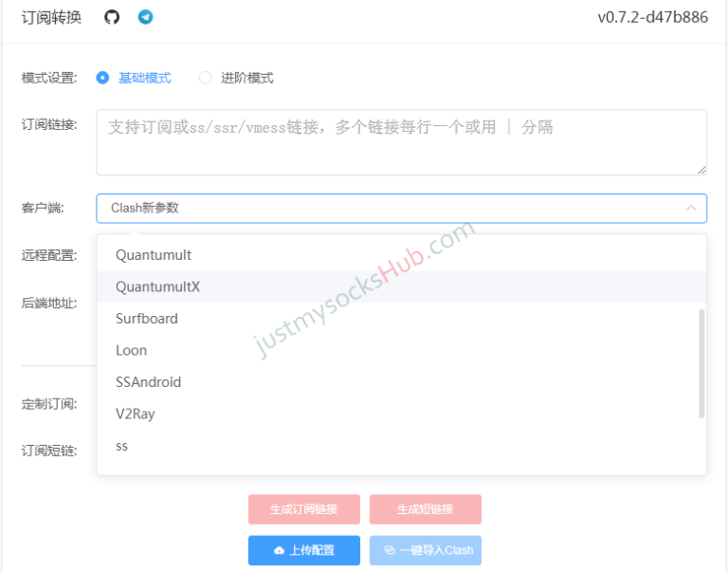
Task: Click the Clash新参数 client select box
Action: pyautogui.click(x=379, y=208)
